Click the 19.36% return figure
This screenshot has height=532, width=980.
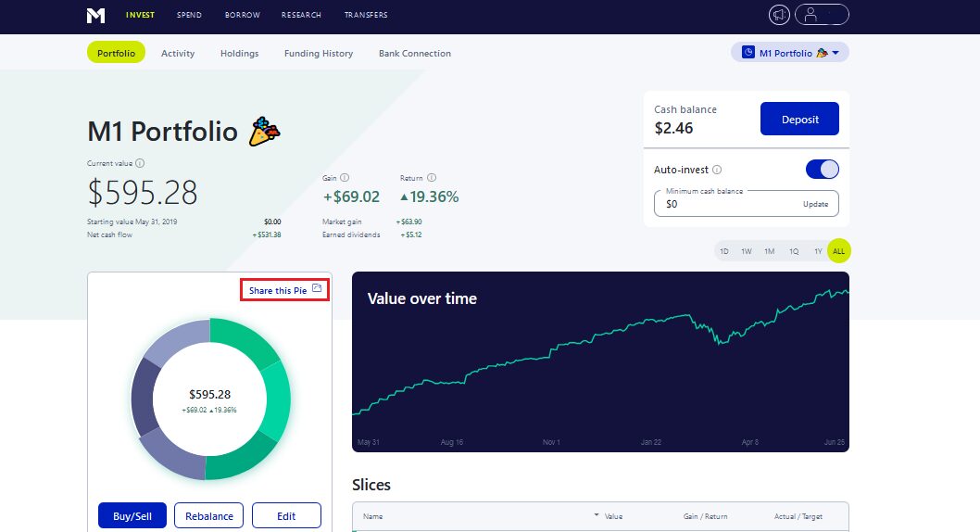pyautogui.click(x=430, y=196)
